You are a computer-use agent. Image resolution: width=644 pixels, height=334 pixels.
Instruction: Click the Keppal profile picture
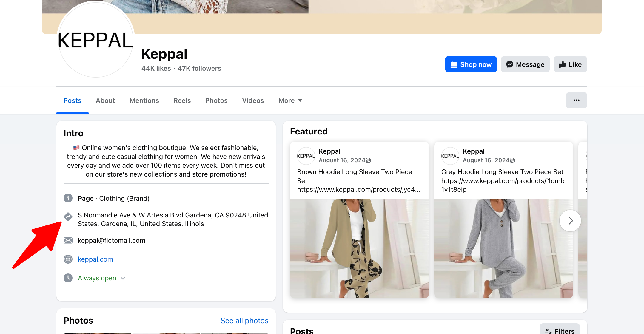(95, 39)
